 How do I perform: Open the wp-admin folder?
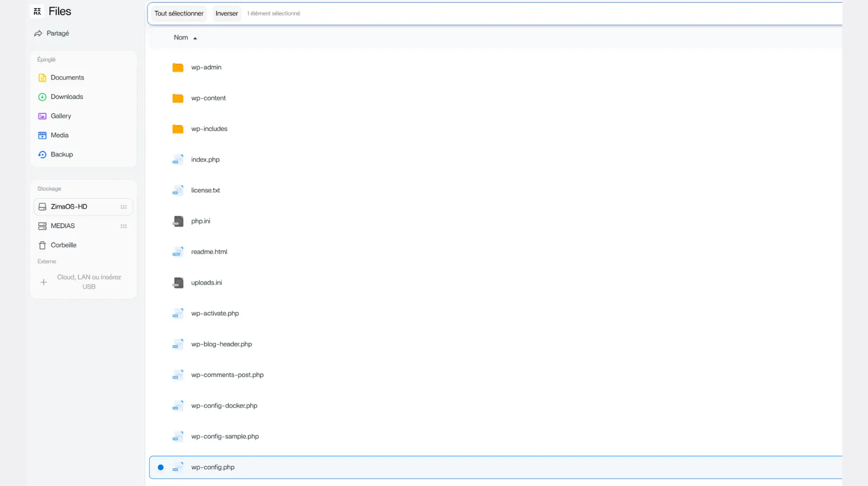click(206, 67)
